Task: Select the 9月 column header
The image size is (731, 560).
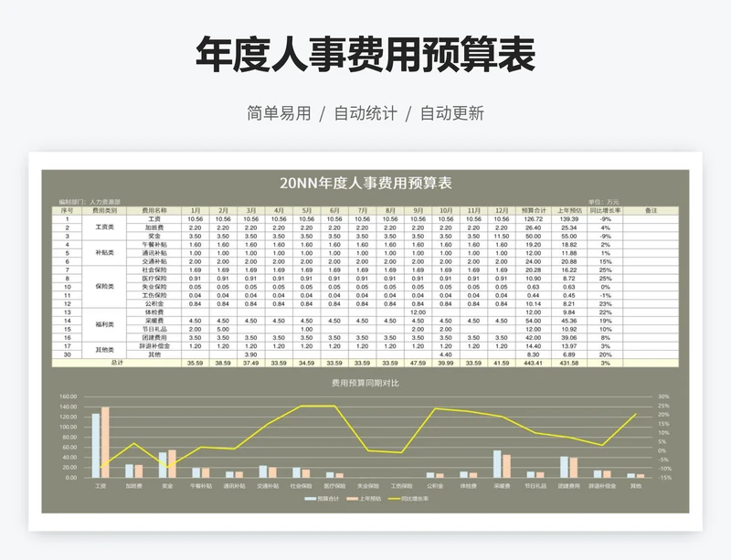Action: 418,210
